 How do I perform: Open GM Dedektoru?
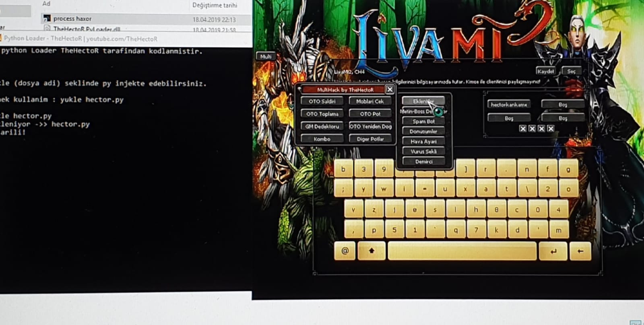(322, 126)
